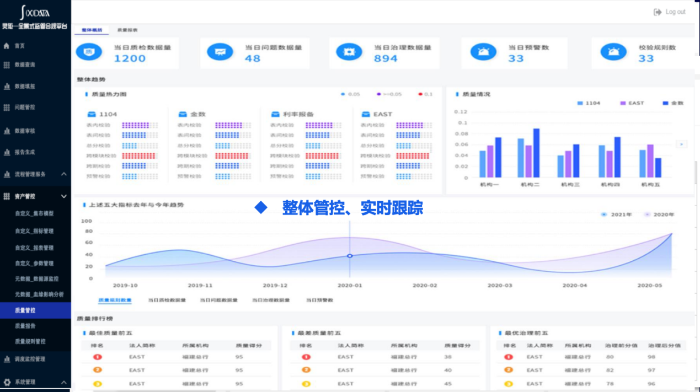The width and height of the screenshot is (700, 392).
Task: Toggle the 1104 series in the 质量情况 legend
Action: 588,103
